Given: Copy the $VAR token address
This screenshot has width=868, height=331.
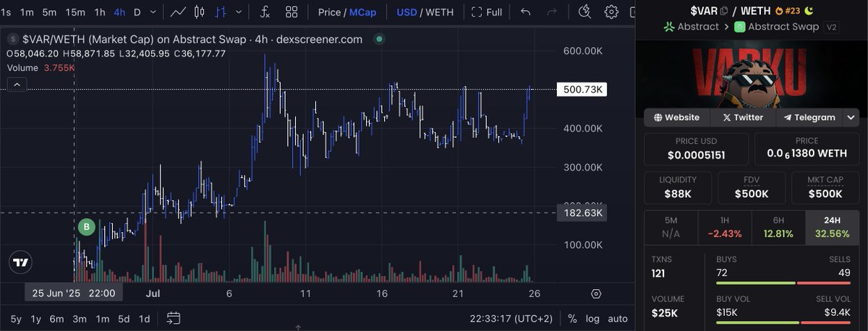Looking at the screenshot, I should (x=724, y=11).
